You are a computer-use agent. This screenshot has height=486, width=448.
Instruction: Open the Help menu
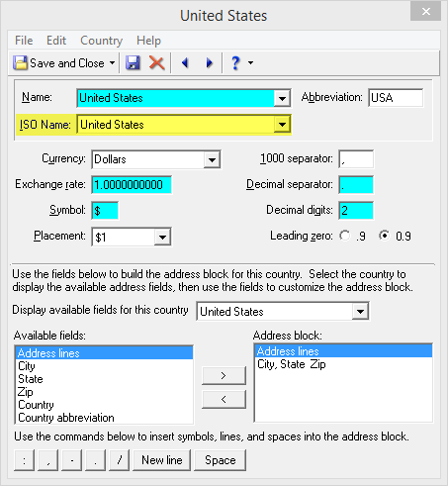(x=148, y=41)
